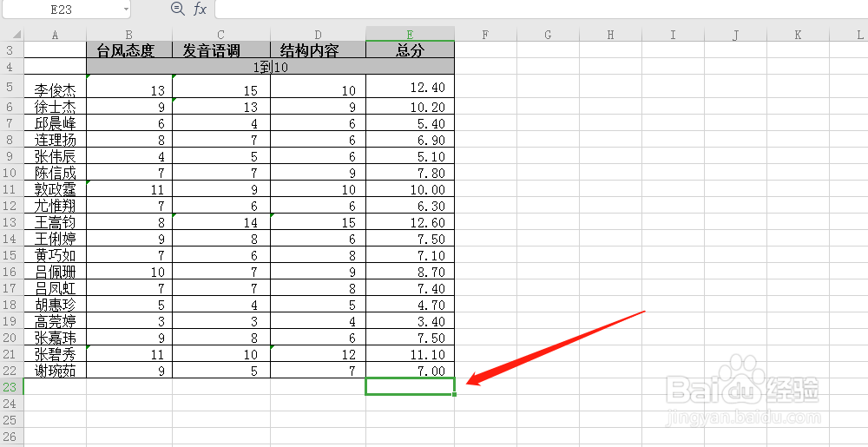
Task: Select column G header
Action: [548, 35]
